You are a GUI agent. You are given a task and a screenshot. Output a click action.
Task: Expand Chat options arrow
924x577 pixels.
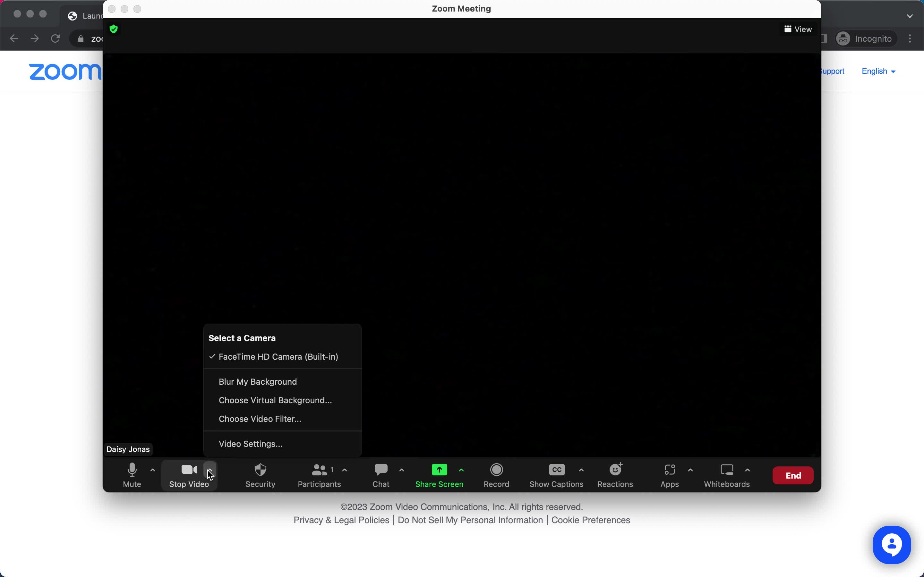click(401, 470)
